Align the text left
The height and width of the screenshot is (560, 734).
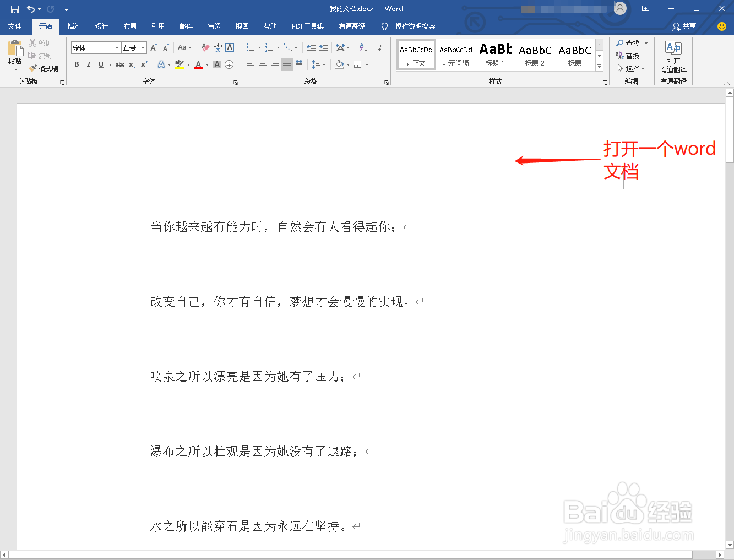(251, 64)
